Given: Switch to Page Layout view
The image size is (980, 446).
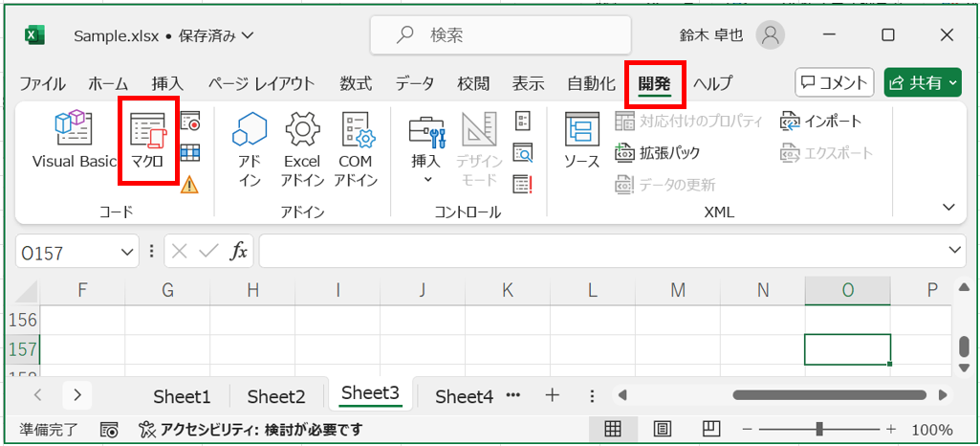Looking at the screenshot, I should pyautogui.click(x=662, y=429).
